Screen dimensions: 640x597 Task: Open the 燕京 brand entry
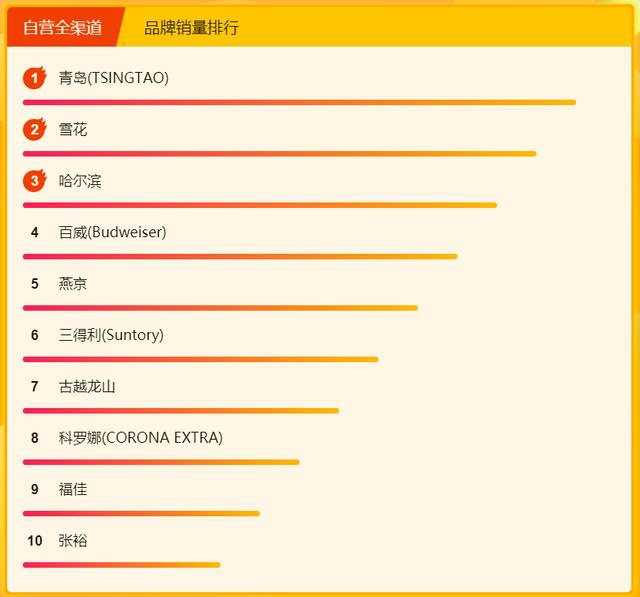tap(73, 284)
